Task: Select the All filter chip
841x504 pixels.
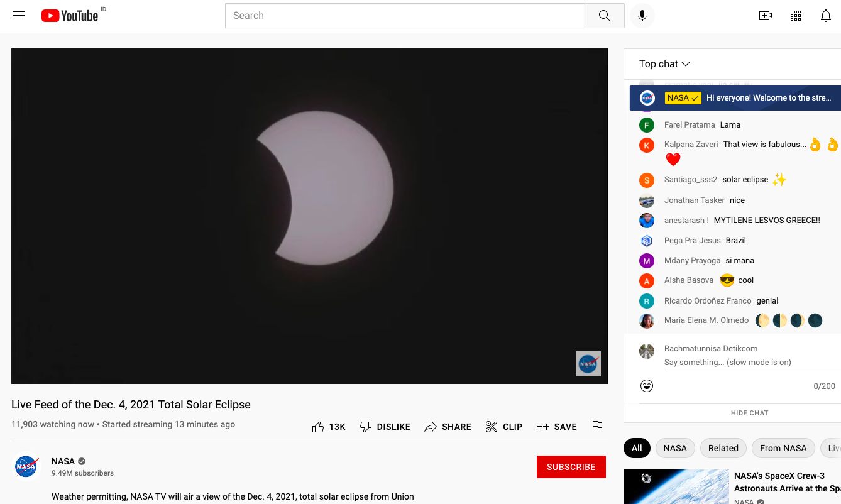Action: 637,448
